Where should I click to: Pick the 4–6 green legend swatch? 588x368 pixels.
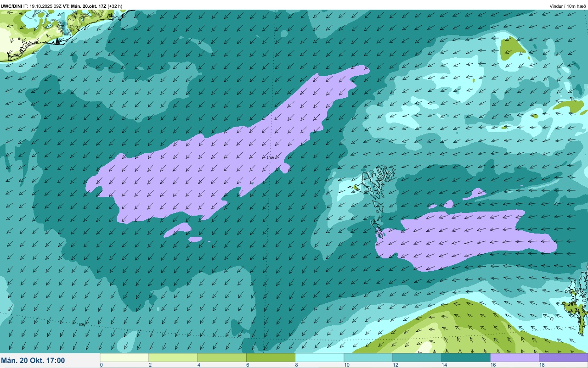pyautogui.click(x=222, y=357)
